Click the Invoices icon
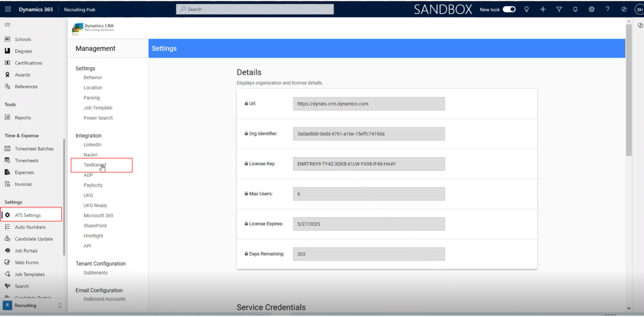This screenshot has width=644, height=317. coord(7,184)
